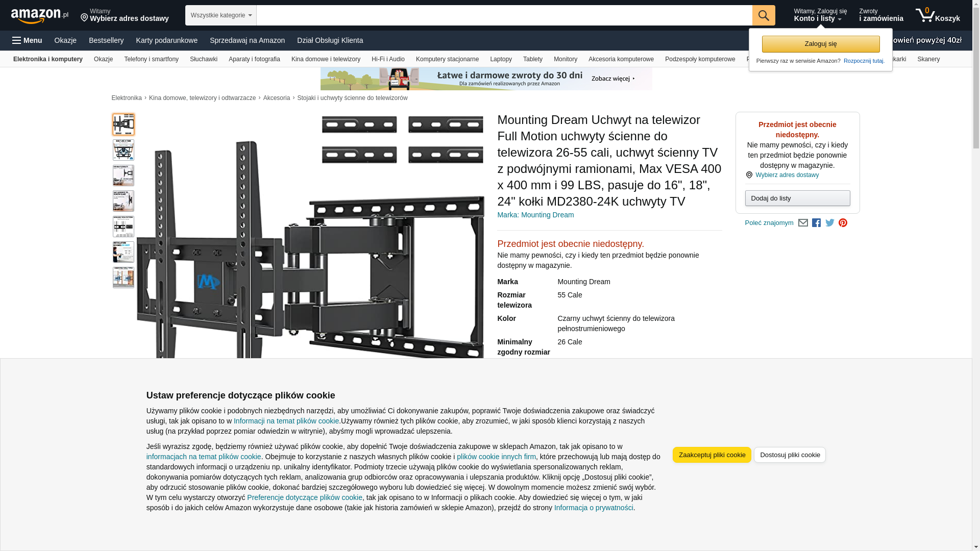Click the Marka: Mounting Dream link
This screenshot has width=980, height=551.
point(535,215)
